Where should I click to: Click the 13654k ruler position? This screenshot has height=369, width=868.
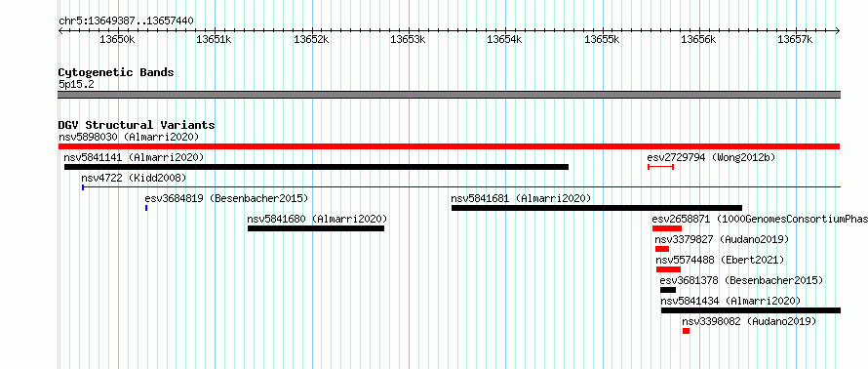pyautogui.click(x=505, y=39)
